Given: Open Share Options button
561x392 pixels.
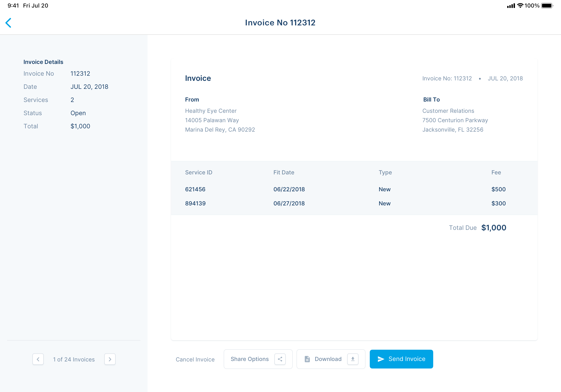Looking at the screenshot, I should click(258, 359).
